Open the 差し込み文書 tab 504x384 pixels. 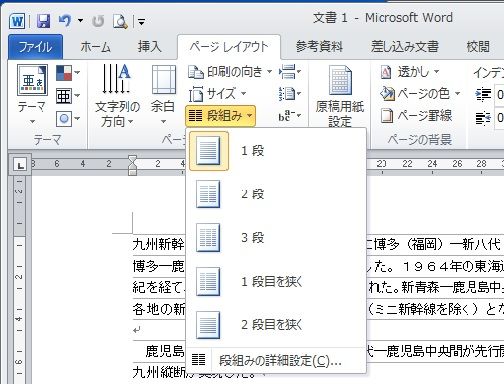click(405, 47)
